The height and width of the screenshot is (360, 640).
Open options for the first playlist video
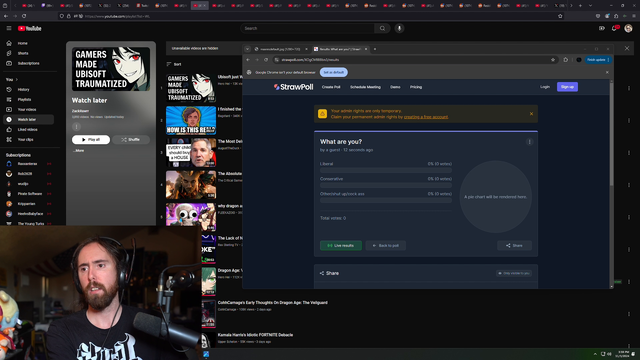[x=629, y=88]
